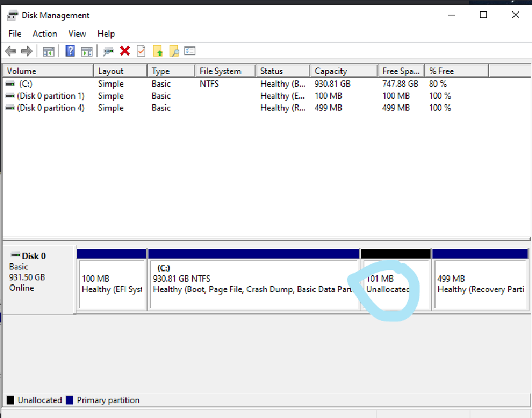
Task: Click the 80 % free cell
Action: tap(438, 84)
